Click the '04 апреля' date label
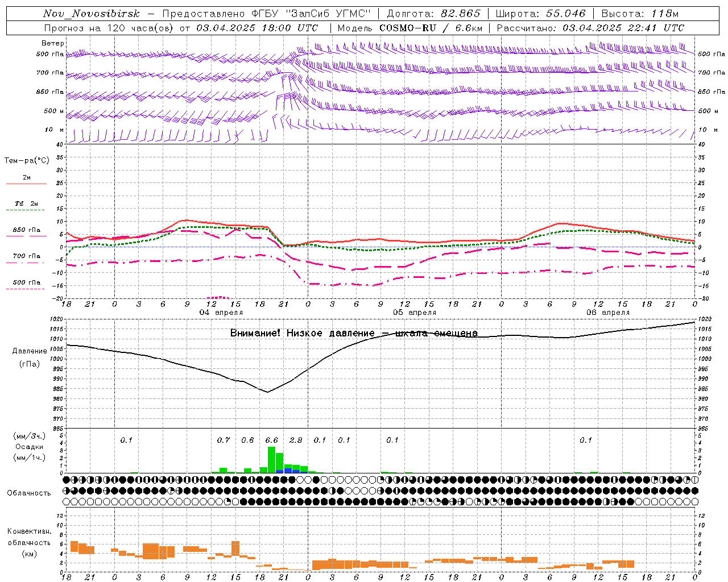Image resolution: width=728 pixels, height=582 pixels. coord(221,313)
